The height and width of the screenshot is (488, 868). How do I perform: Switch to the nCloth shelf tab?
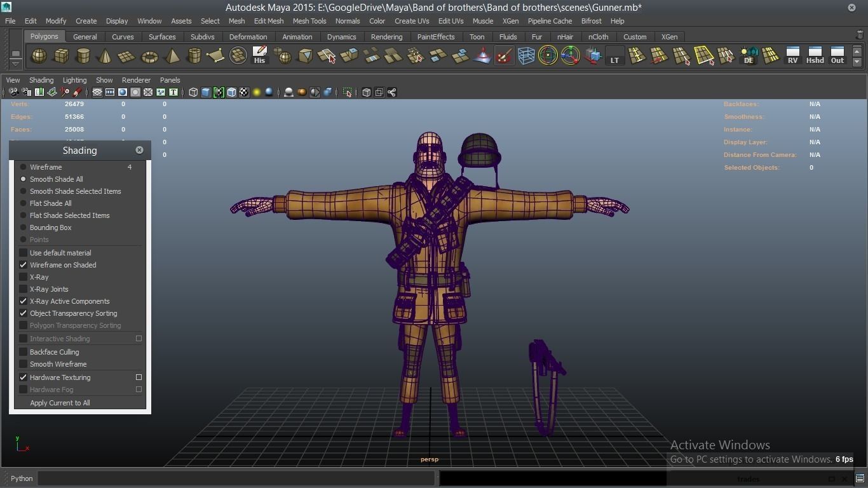pyautogui.click(x=598, y=37)
